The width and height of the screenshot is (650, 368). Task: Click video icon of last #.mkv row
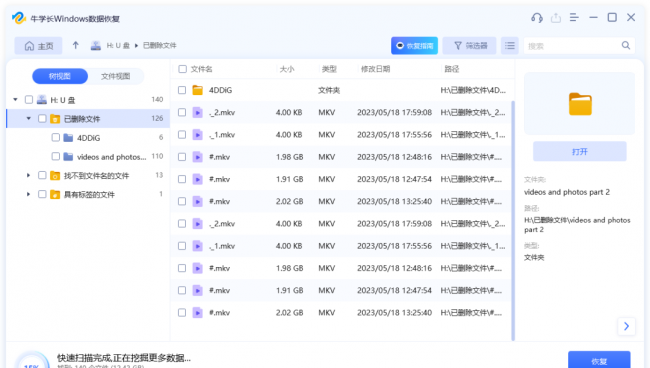click(198, 313)
